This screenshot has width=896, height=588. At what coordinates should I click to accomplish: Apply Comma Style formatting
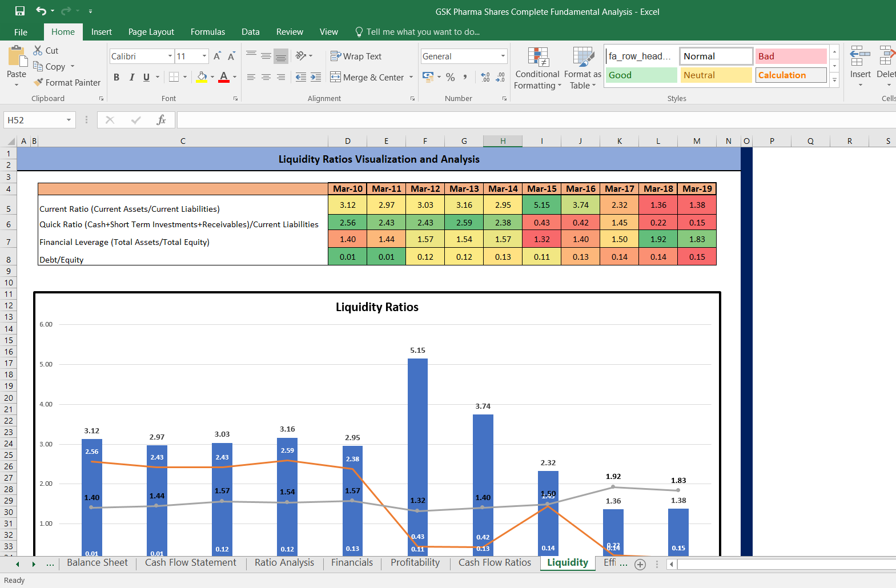465,76
